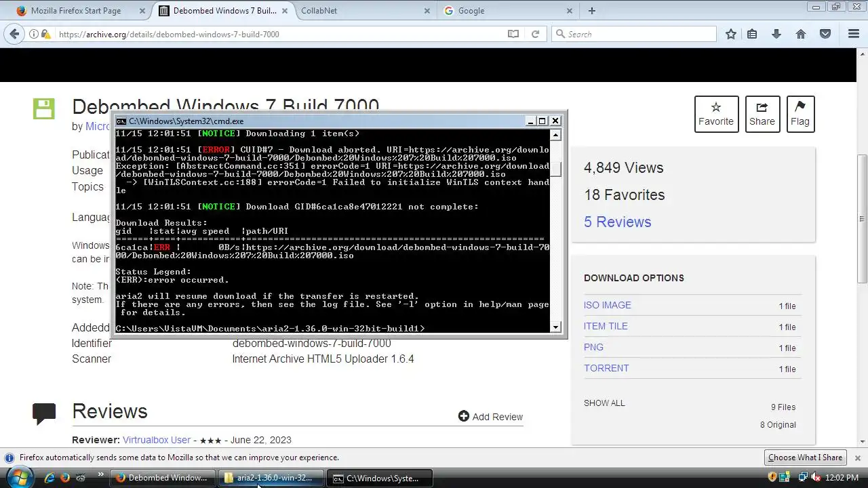Favorite this archive item
This screenshot has height=488, width=868.
coord(716,114)
